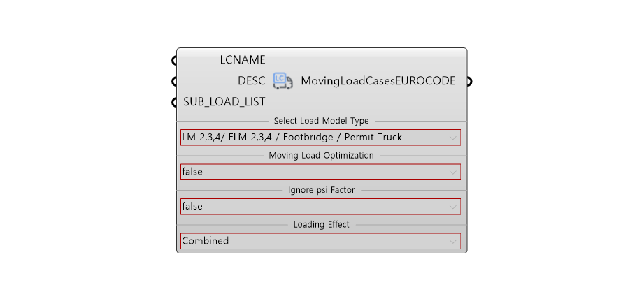Expand the Moving Load Optimization chevron

point(452,172)
